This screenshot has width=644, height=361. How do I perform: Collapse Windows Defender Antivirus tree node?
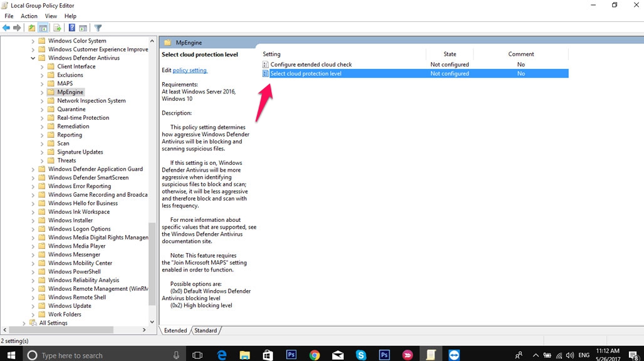pyautogui.click(x=33, y=58)
